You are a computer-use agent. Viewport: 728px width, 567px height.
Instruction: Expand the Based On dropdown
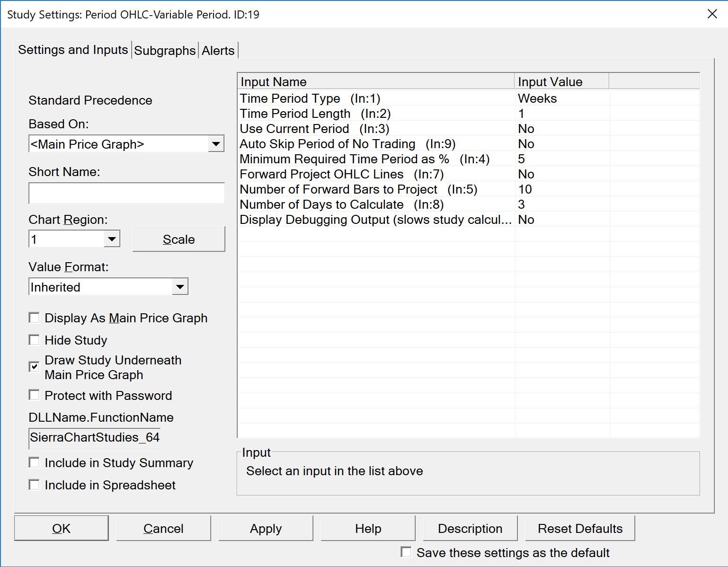tap(216, 144)
